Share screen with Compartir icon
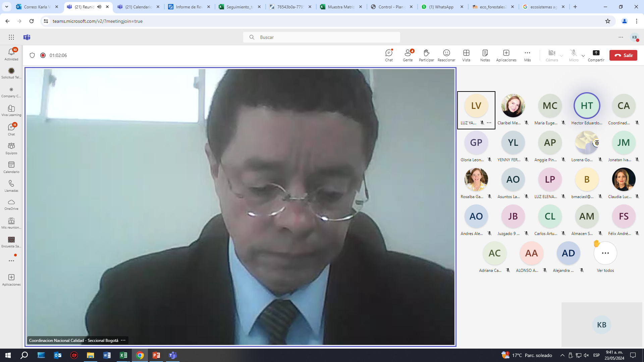Screen dimensions: 644x362 point(596,55)
